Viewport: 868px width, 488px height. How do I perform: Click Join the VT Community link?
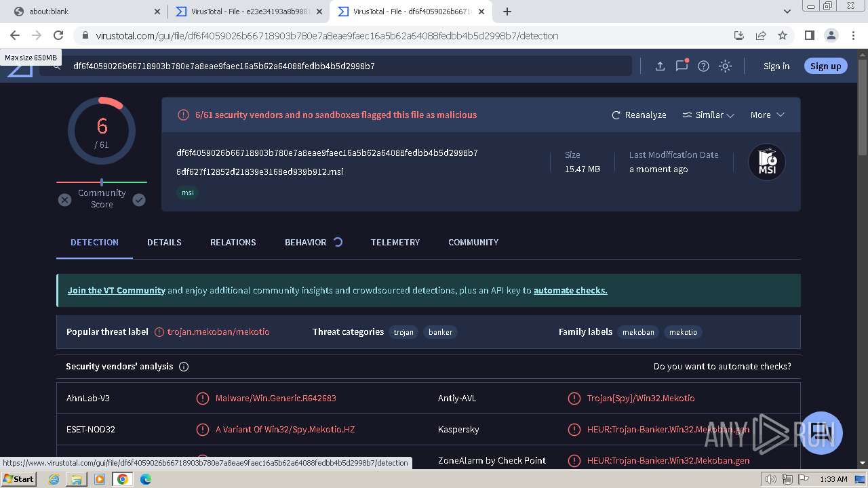point(116,290)
